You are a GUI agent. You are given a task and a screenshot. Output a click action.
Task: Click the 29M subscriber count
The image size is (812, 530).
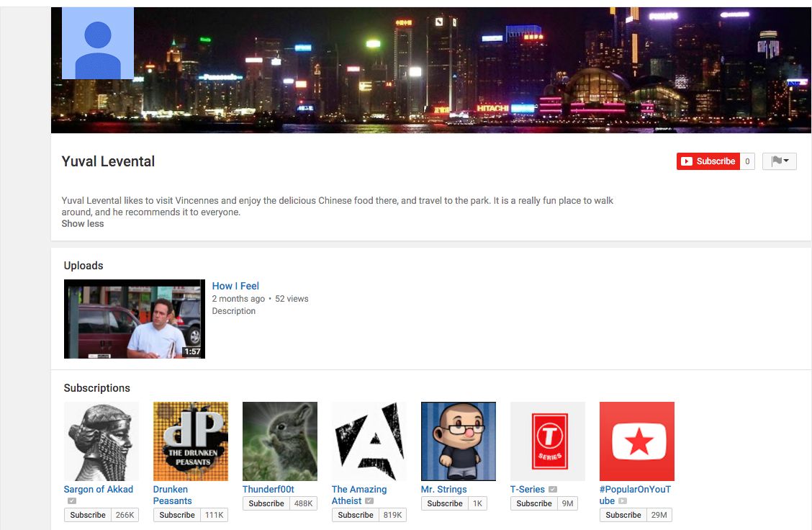click(659, 515)
